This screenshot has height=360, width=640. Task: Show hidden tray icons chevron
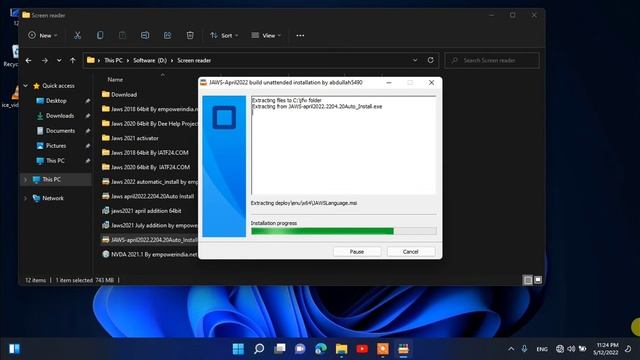[x=511, y=349]
